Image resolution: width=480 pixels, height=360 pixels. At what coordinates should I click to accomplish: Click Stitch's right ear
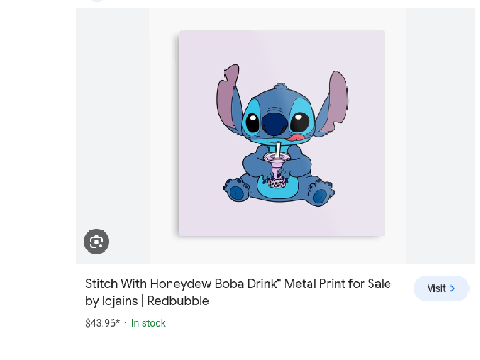333,102
